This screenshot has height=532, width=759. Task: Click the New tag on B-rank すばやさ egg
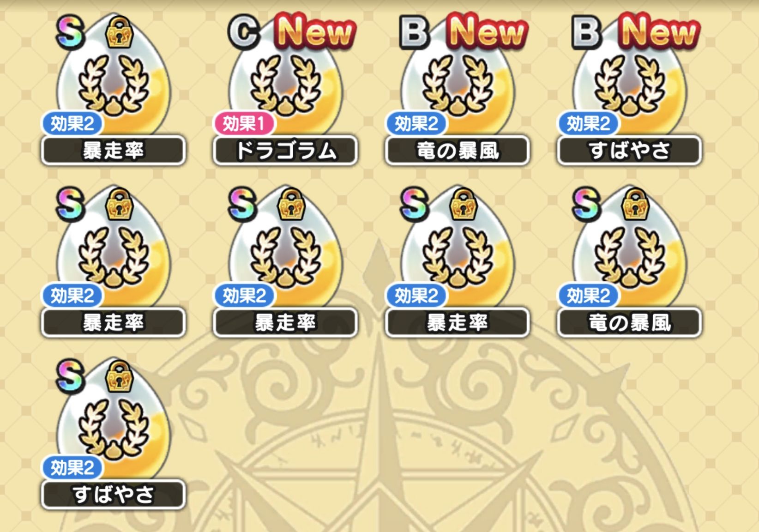click(x=660, y=31)
